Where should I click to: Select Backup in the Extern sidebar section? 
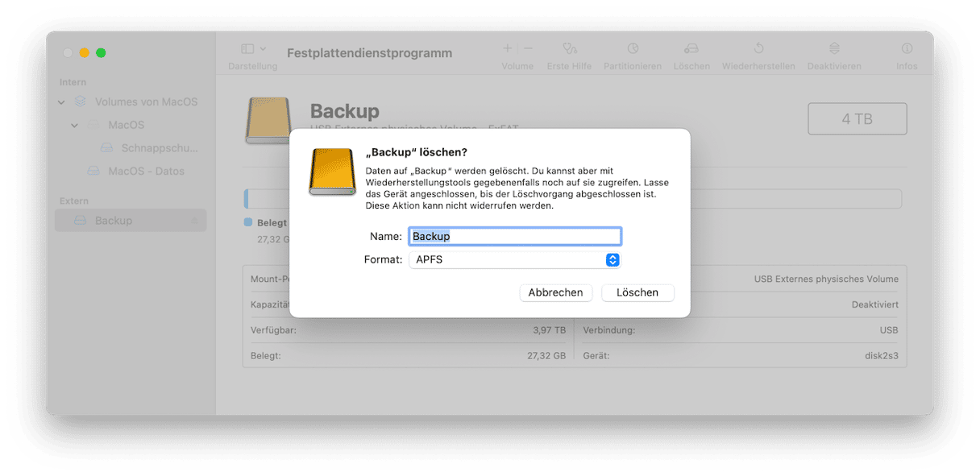tap(114, 221)
